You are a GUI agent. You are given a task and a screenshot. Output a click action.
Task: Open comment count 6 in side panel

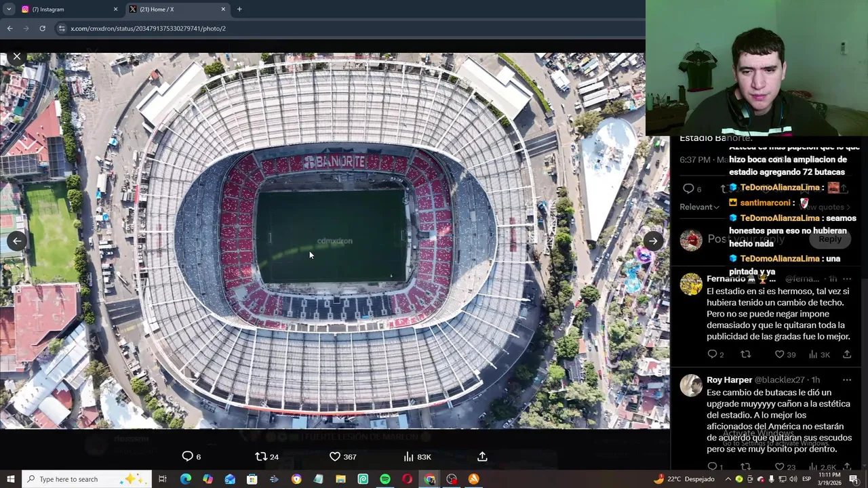[x=692, y=188]
